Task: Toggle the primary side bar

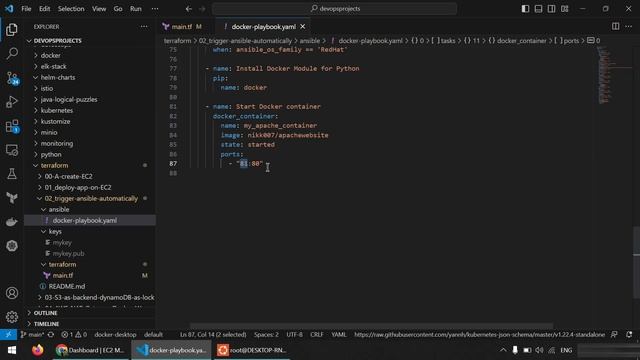Action: click(x=525, y=9)
